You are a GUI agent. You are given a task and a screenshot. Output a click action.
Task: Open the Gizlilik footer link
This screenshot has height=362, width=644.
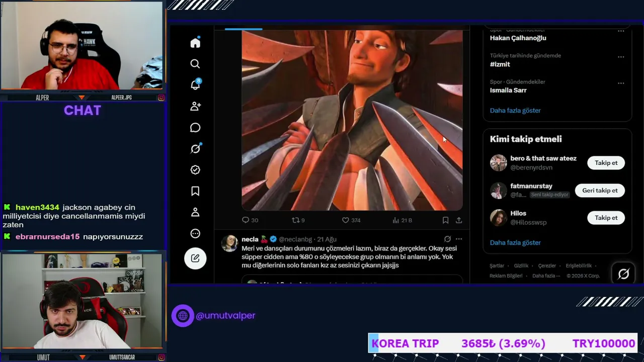pyautogui.click(x=521, y=266)
